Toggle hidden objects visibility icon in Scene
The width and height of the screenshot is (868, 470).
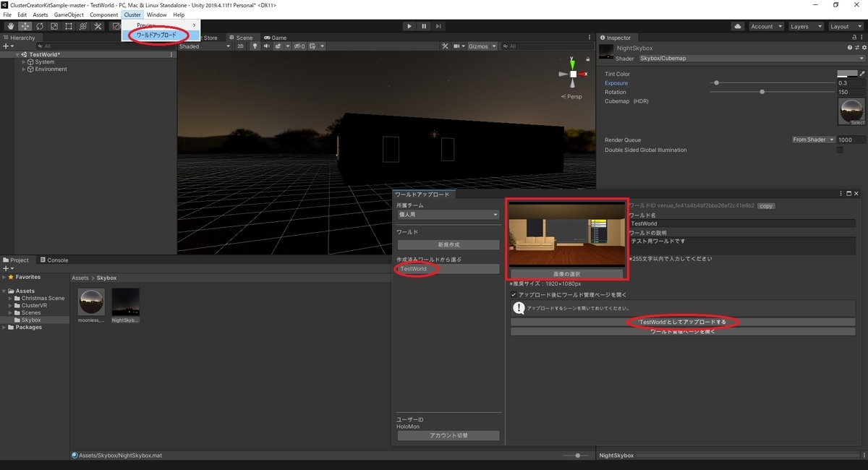pyautogui.click(x=299, y=46)
